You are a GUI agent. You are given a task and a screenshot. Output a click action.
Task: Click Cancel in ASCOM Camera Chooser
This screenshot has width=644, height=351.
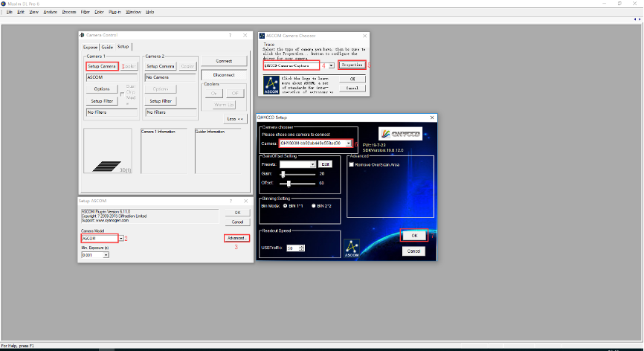(352, 88)
